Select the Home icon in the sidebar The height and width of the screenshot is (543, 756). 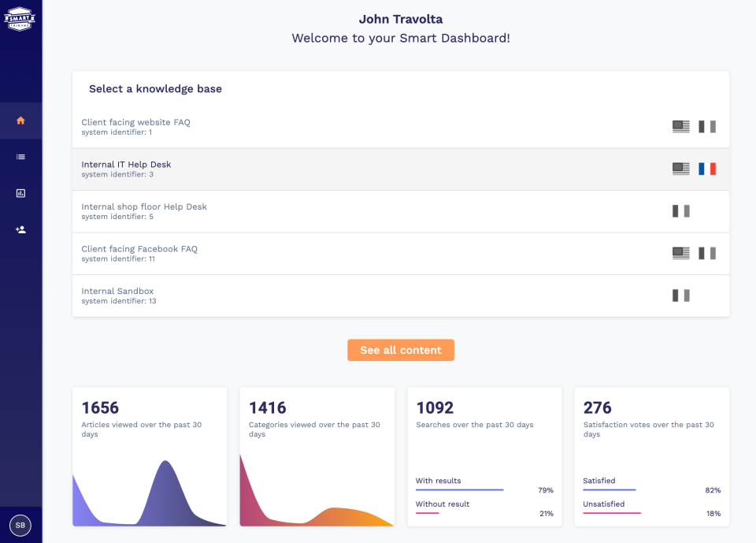point(20,120)
